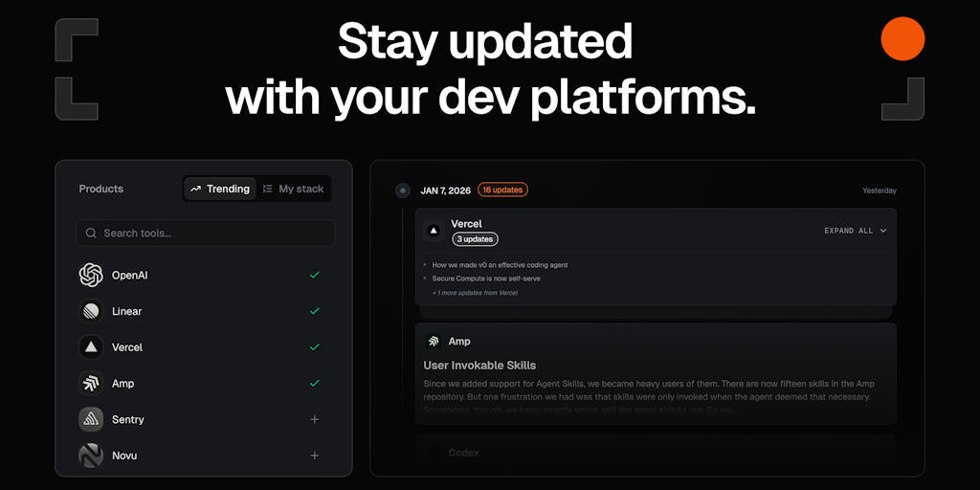Select the Sentry row name
The width and height of the screenshot is (980, 490).
(x=128, y=419)
